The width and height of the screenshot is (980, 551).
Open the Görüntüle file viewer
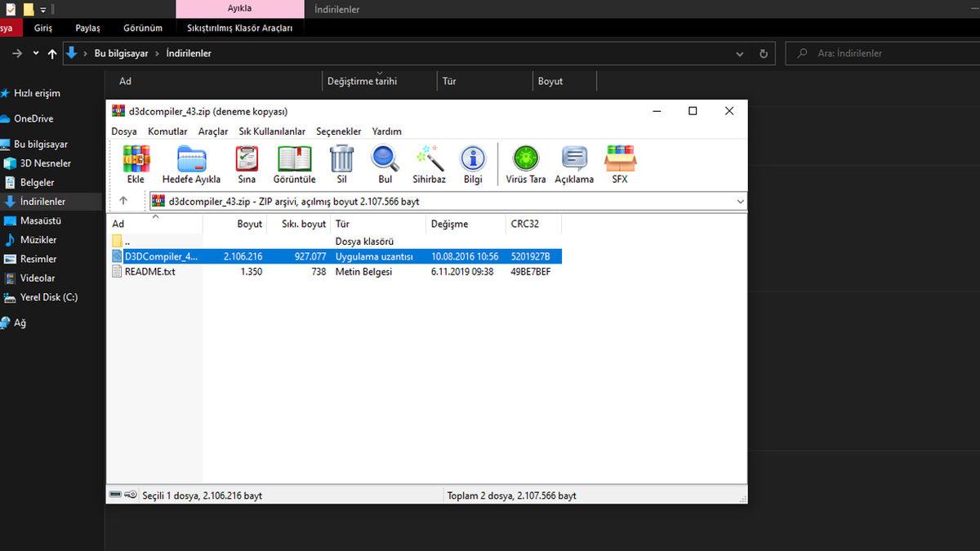pyautogui.click(x=293, y=163)
